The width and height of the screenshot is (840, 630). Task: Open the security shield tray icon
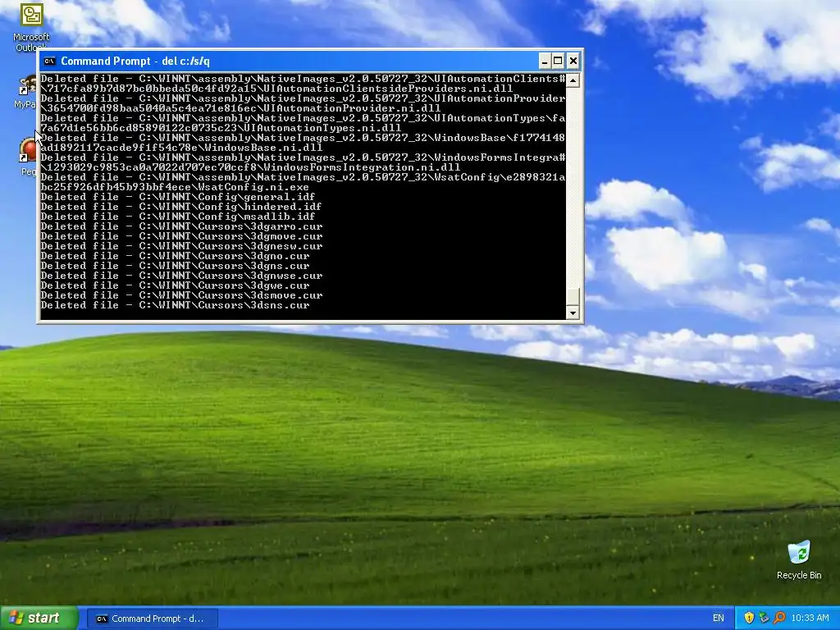coord(749,618)
